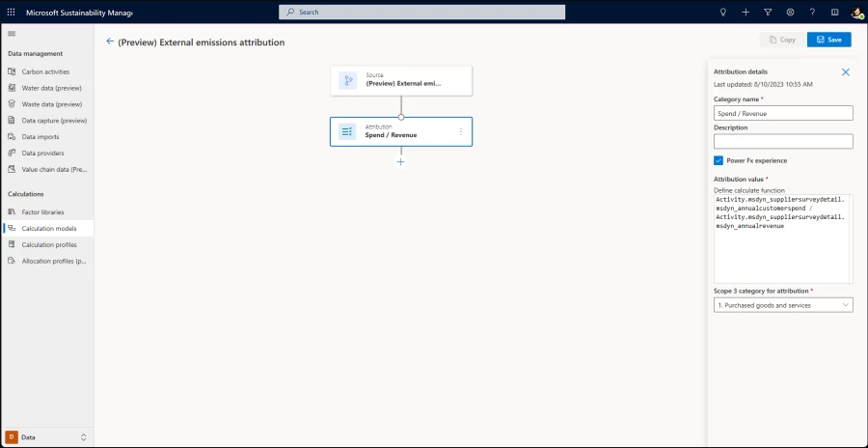Screen dimensions: 868x448
Task: Click into the Description text field
Action: pos(783,141)
